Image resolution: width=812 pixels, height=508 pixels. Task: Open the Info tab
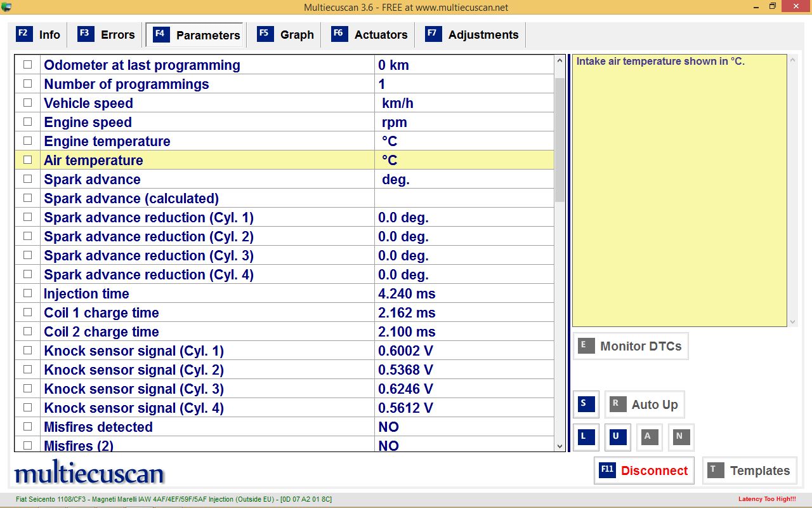click(39, 35)
